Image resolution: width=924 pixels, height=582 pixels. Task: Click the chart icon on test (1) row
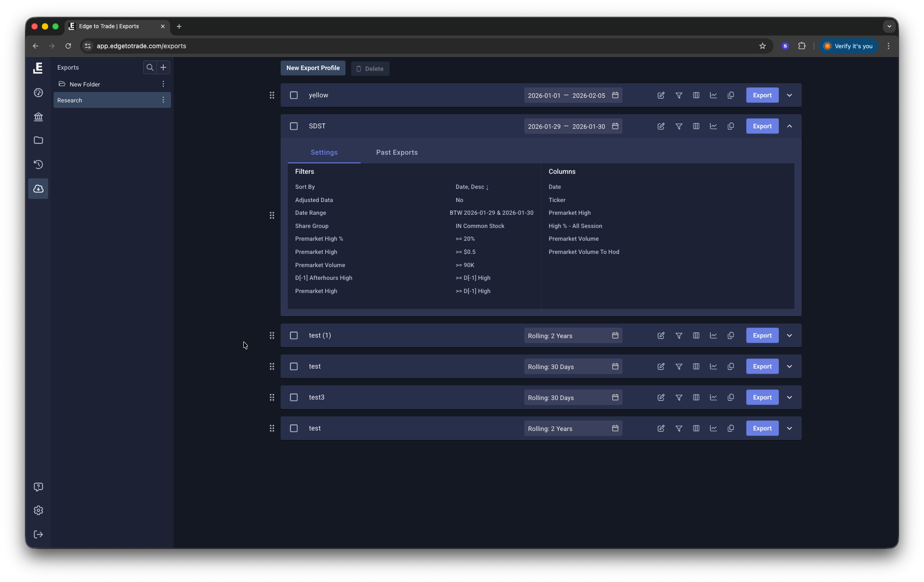713,335
